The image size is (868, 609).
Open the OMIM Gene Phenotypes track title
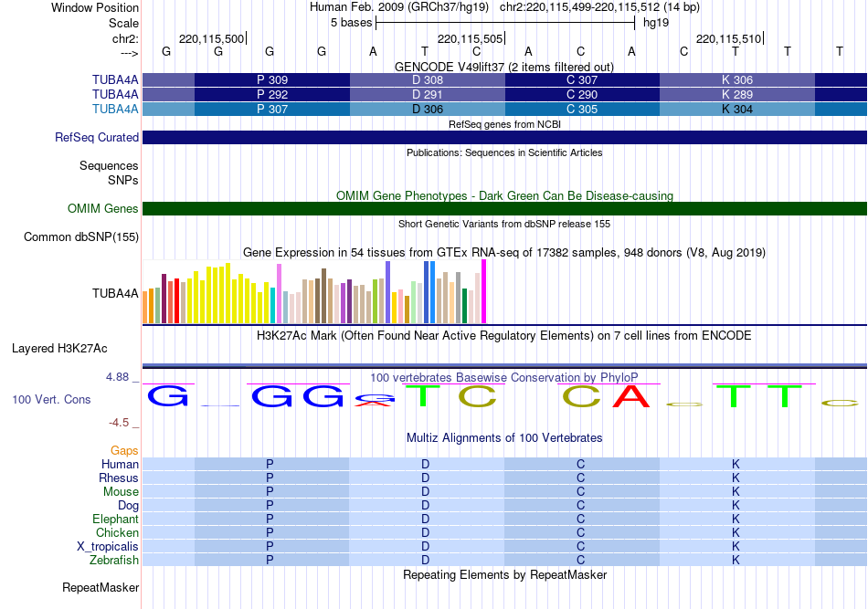(x=504, y=195)
